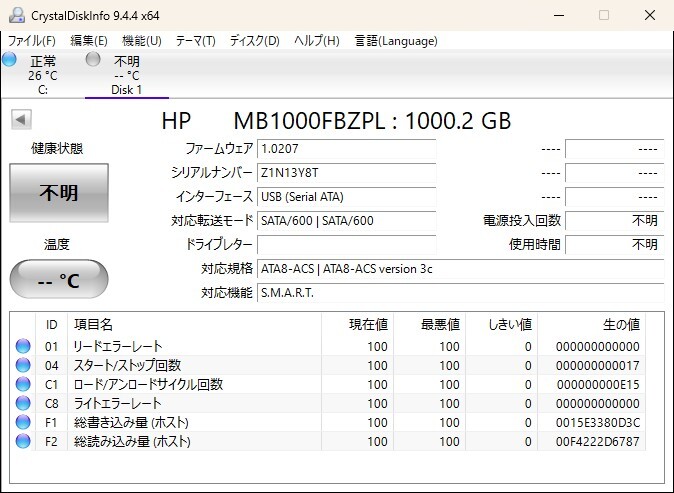Click the 電源投入回数 value field

pos(615,221)
